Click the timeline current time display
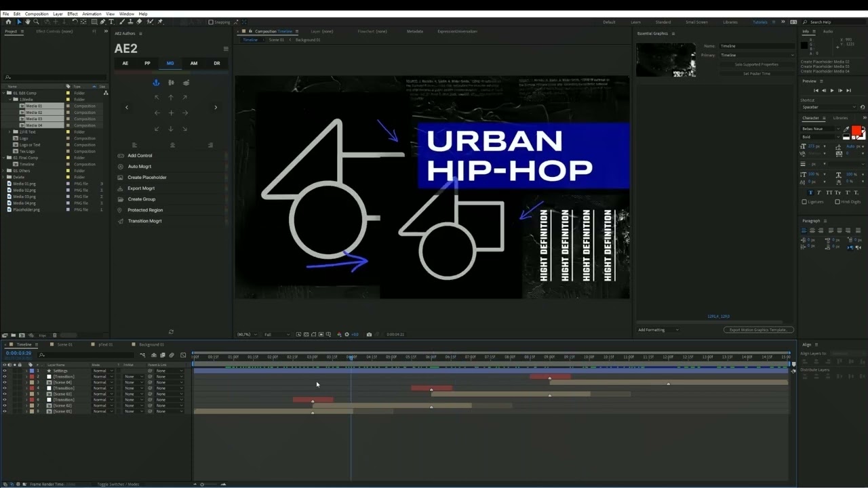The image size is (868, 488). tap(18, 353)
